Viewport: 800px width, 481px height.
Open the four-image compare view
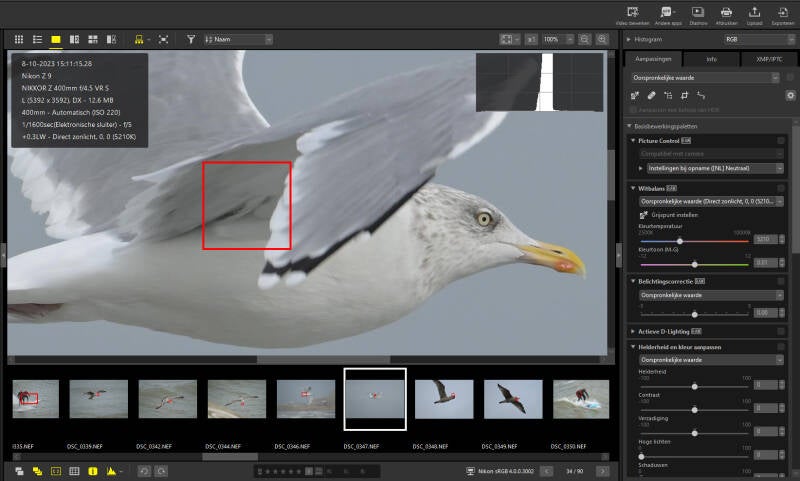coord(93,39)
